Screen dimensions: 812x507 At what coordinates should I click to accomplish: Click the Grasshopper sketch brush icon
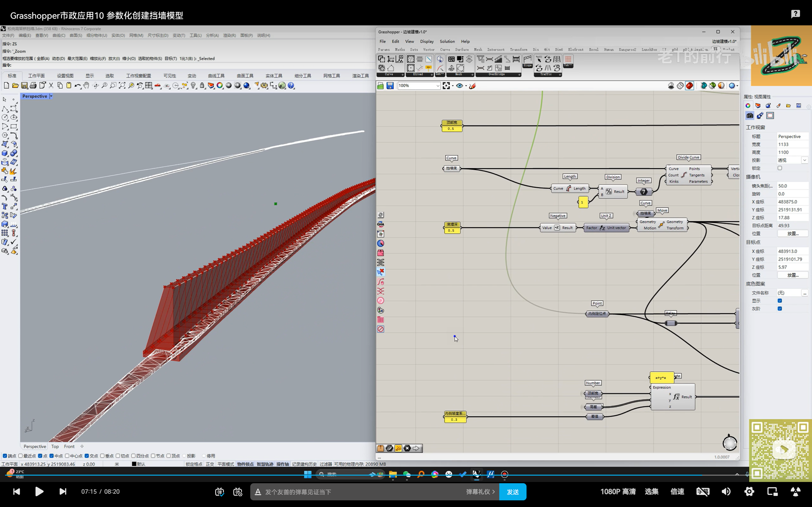472,86
